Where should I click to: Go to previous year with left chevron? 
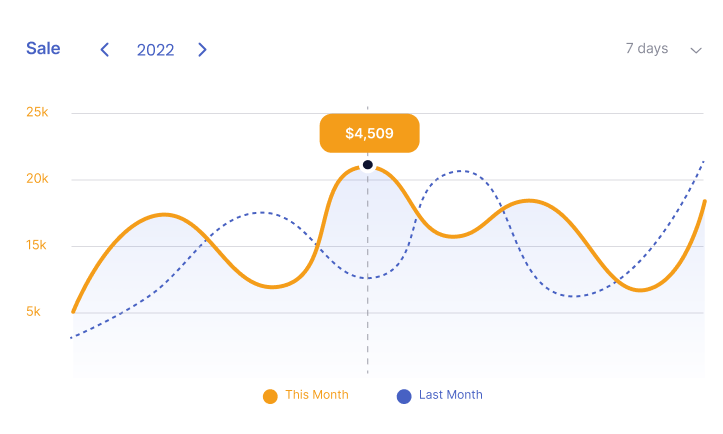(105, 50)
